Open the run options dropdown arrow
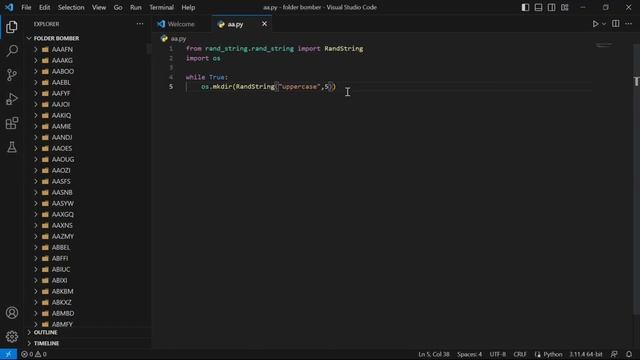The height and width of the screenshot is (360, 640). (x=604, y=24)
